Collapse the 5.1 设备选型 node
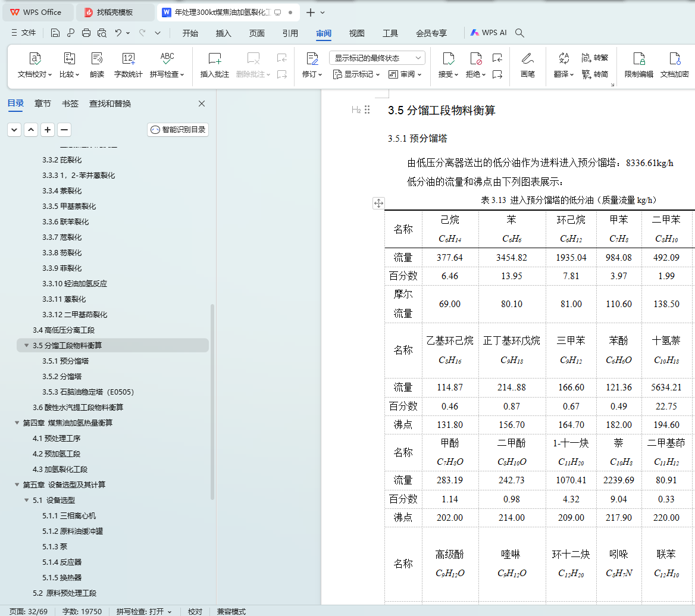Screen dimensions: 695x616 coord(26,501)
